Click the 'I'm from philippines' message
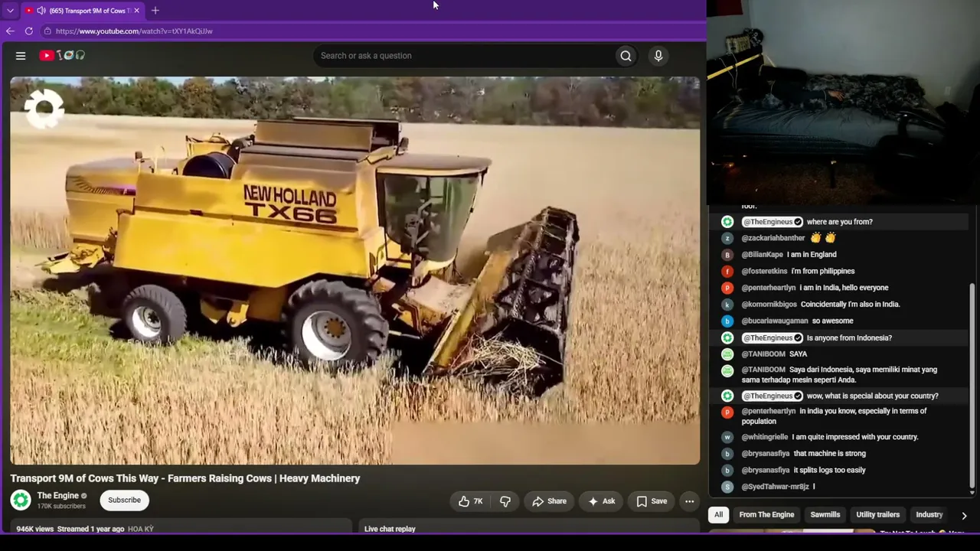 pos(823,271)
